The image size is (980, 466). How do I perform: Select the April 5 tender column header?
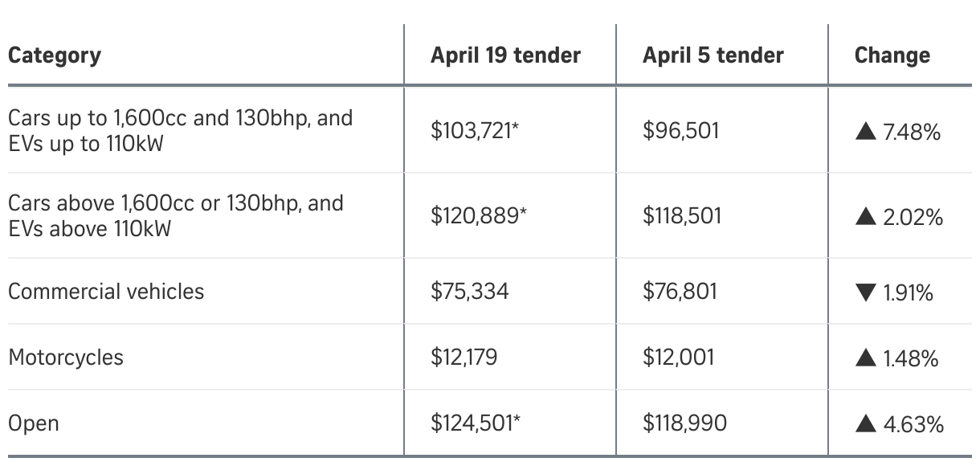713,55
